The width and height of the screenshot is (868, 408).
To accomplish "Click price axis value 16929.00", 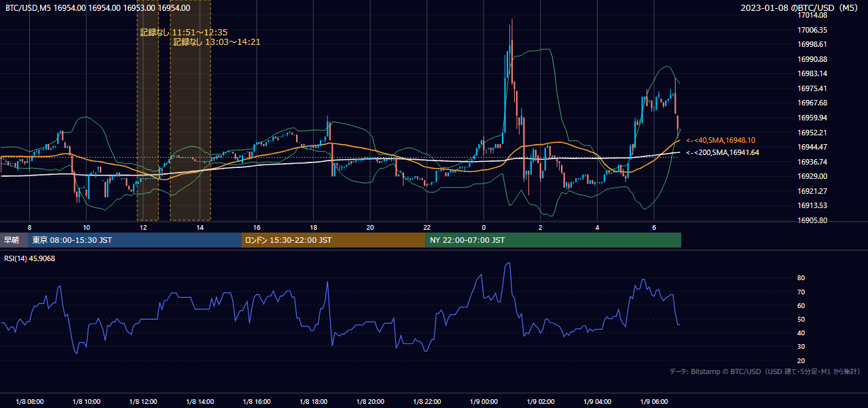I will (812, 176).
